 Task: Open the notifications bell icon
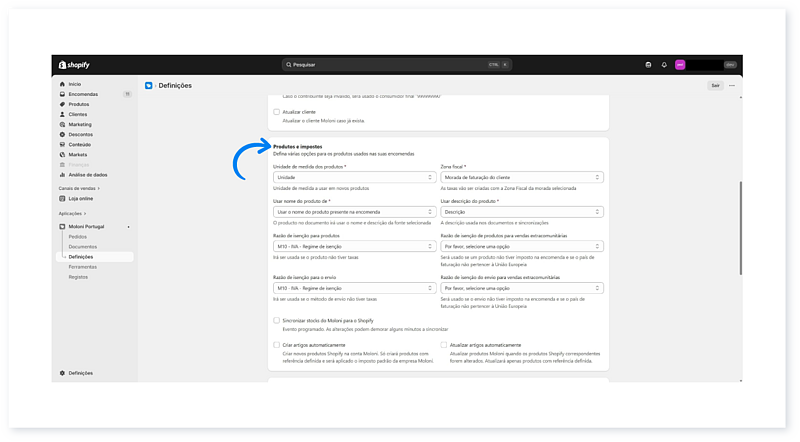(x=664, y=65)
